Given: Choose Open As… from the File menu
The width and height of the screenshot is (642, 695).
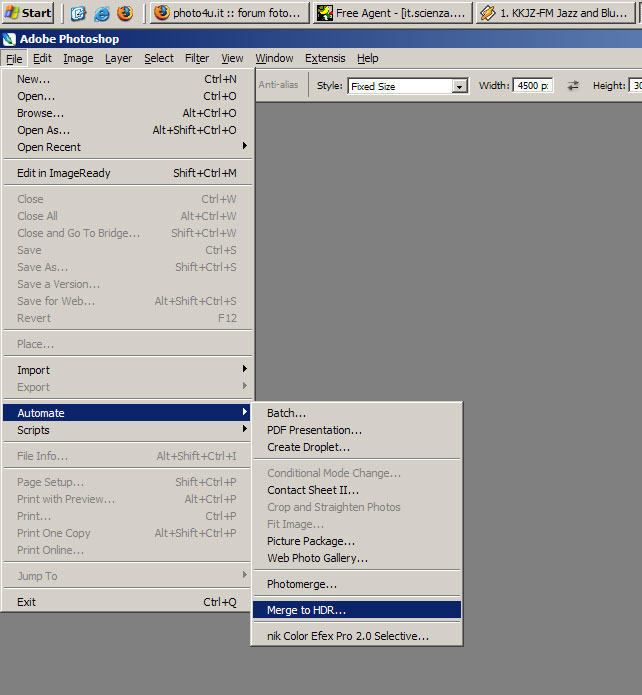Looking at the screenshot, I should (127, 130).
